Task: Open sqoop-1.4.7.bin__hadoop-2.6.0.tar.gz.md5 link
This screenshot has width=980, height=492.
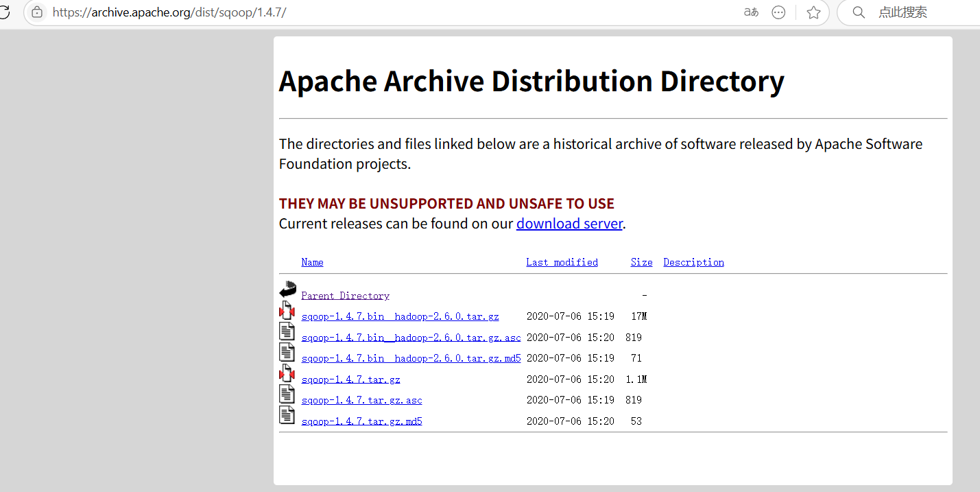Action: pyautogui.click(x=411, y=358)
